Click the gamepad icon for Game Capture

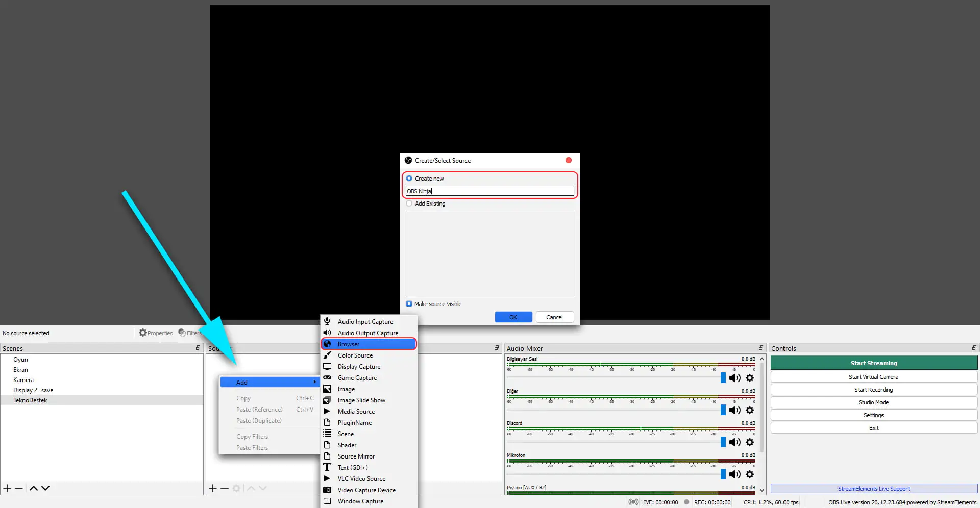(327, 377)
